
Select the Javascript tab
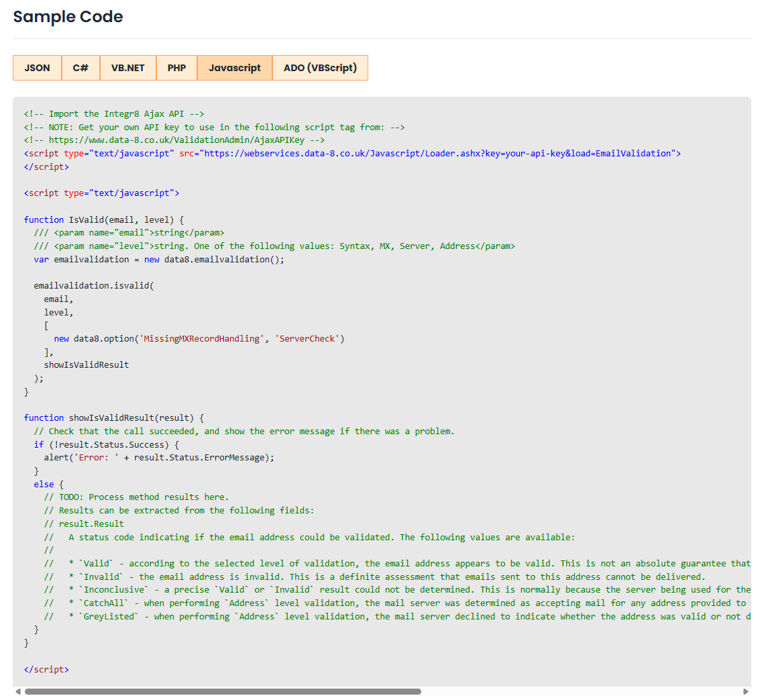(x=234, y=68)
